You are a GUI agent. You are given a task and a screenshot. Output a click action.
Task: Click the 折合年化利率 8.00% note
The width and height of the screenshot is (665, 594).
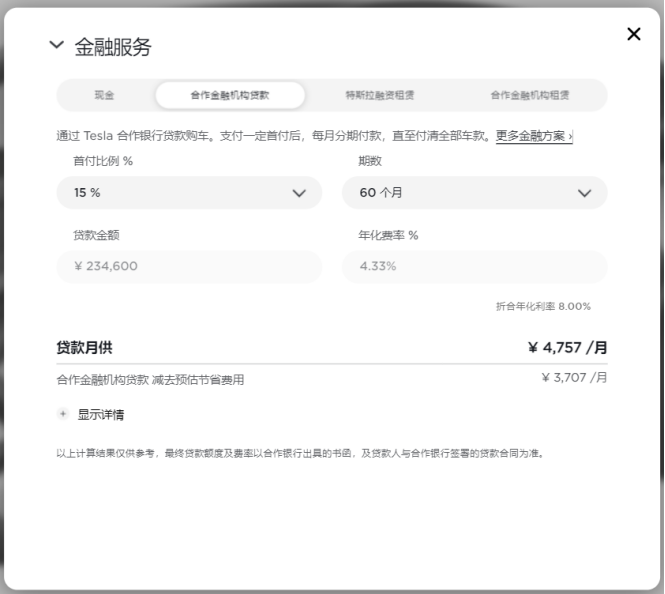[x=543, y=306]
